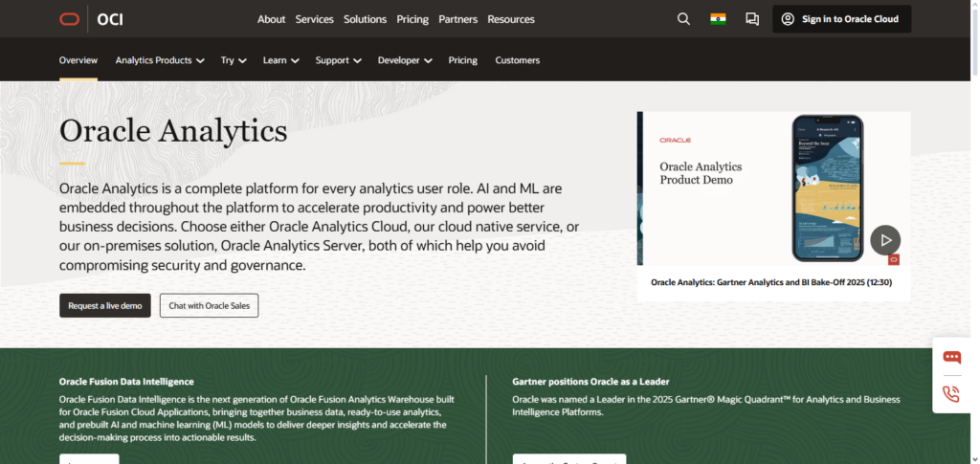Click Chat with Oracle Sales button
The image size is (980, 464).
tap(209, 305)
